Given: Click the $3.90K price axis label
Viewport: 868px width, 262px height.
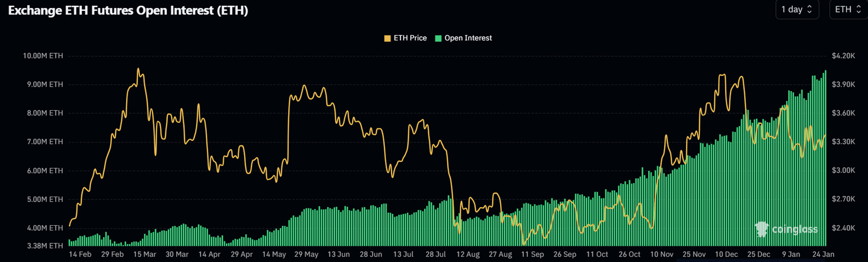Looking at the screenshot, I should [843, 84].
